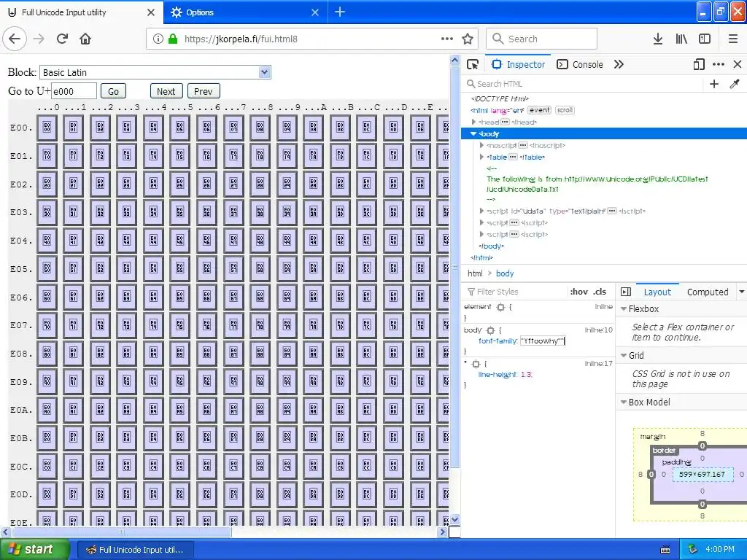Select Full Unicode Input taskbar button

click(135, 550)
